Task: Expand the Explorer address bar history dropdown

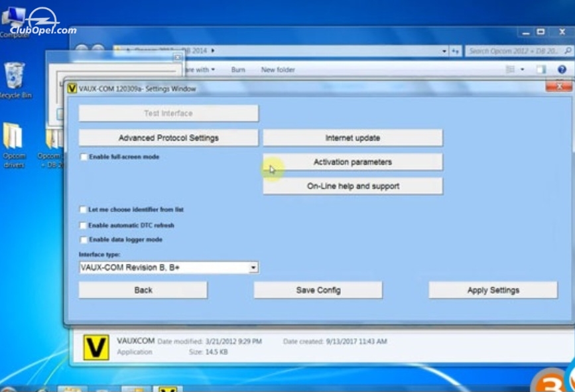Action: click(x=444, y=51)
